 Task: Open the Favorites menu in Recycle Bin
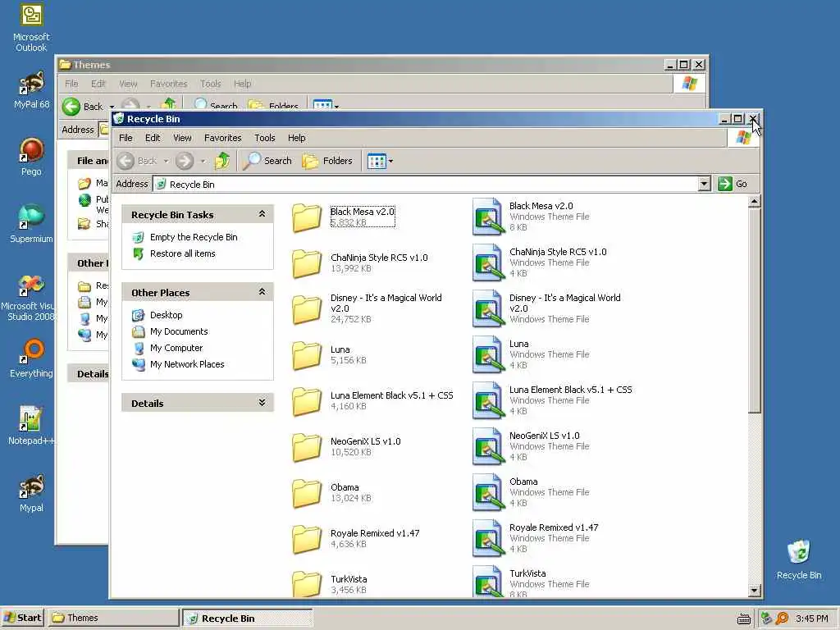click(x=223, y=138)
